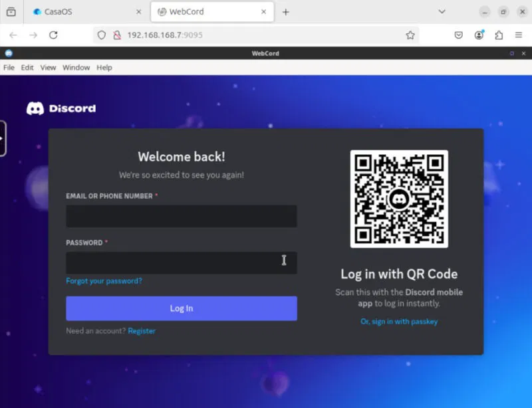Open the Firefox application menu

tap(519, 35)
